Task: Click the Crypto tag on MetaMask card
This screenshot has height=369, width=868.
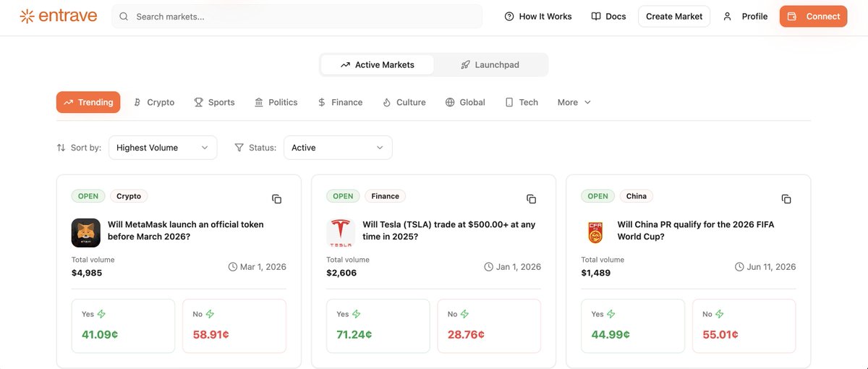Action: click(x=129, y=196)
